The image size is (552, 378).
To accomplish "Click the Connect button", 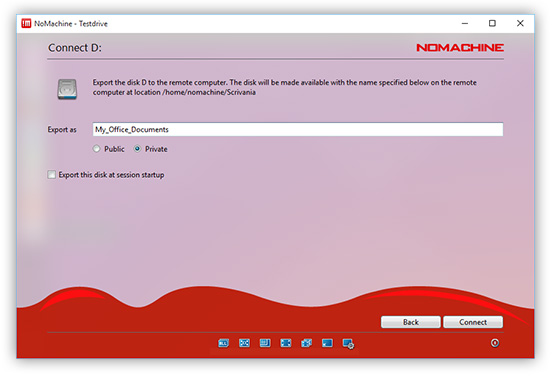I will tap(473, 322).
